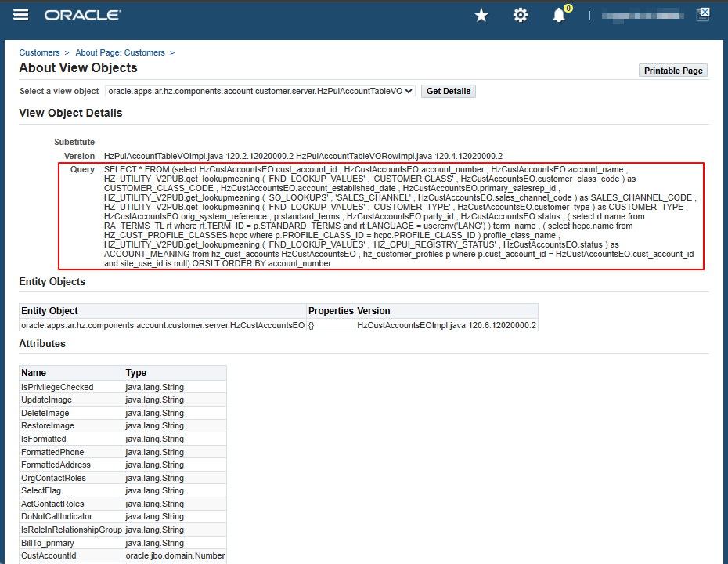Select the BillTo_primary attribute name
Screen dimensions: 728x564
47,543
